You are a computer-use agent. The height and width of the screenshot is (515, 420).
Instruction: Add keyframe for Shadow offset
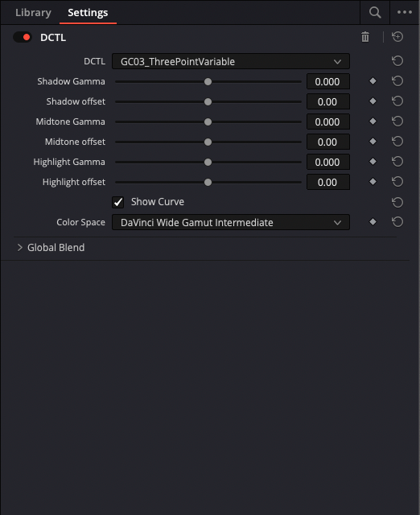[373, 101]
